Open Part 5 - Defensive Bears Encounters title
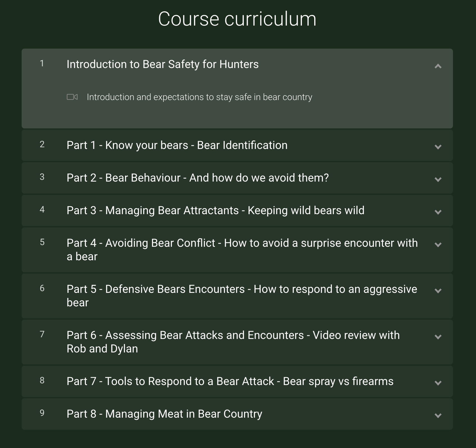The image size is (476, 448). tap(242, 296)
